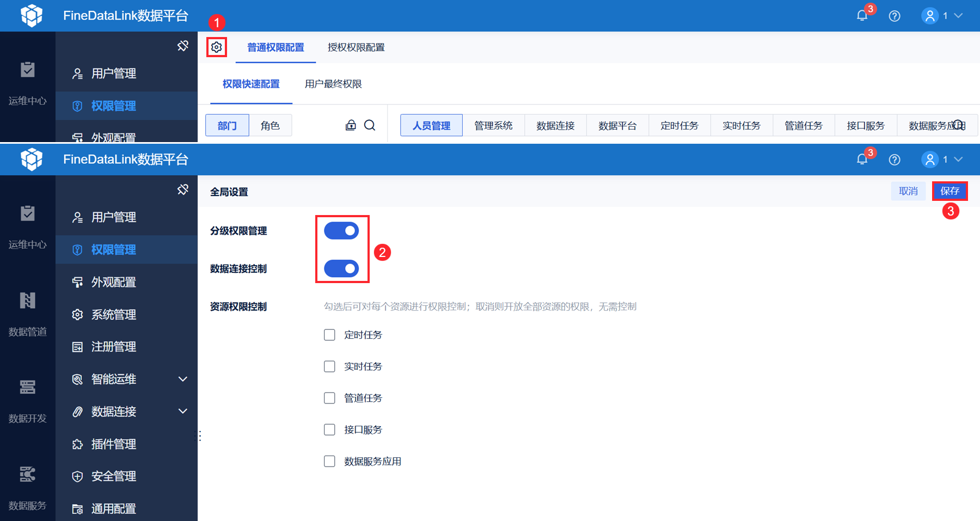
Task: Click the gear icon for 系统管理
Action: tap(77, 315)
